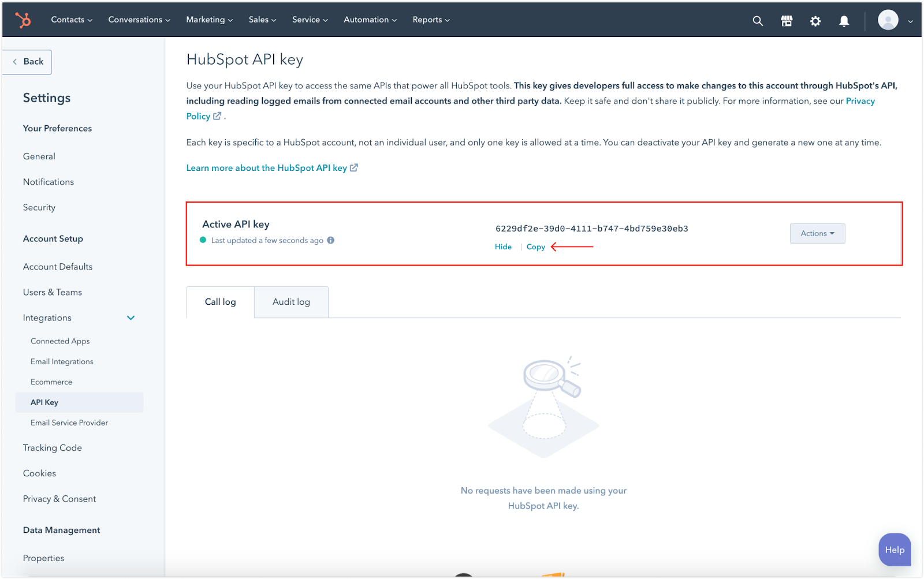Image resolution: width=924 pixels, height=579 pixels.
Task: Click the 'Active API key' heading
Action: (236, 224)
